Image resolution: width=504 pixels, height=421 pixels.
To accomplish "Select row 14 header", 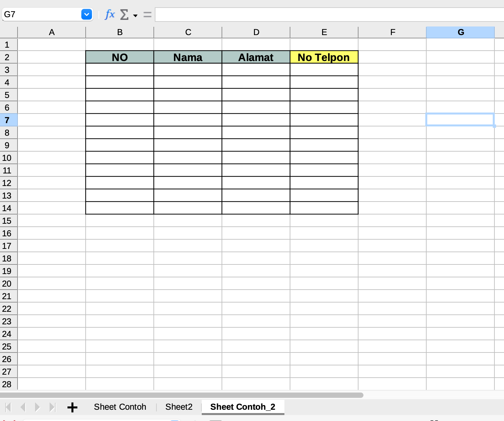I will pyautogui.click(x=9, y=208).
